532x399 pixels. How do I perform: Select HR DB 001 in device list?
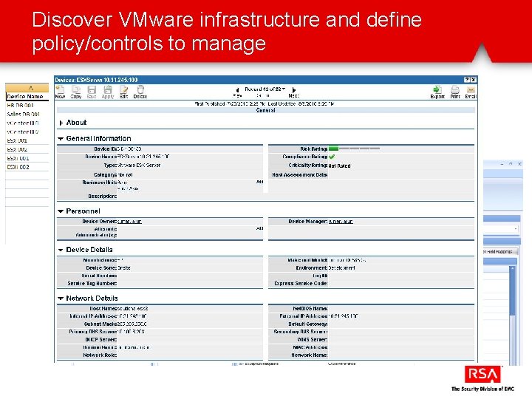(x=20, y=106)
